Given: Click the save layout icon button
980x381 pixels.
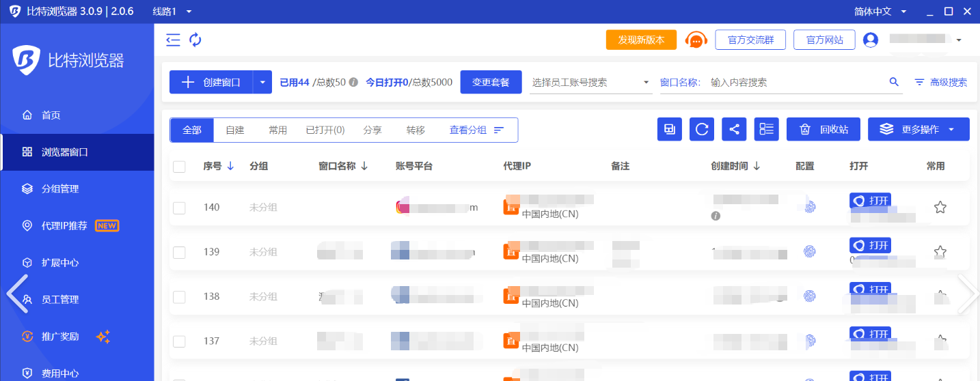Looking at the screenshot, I should 670,129.
